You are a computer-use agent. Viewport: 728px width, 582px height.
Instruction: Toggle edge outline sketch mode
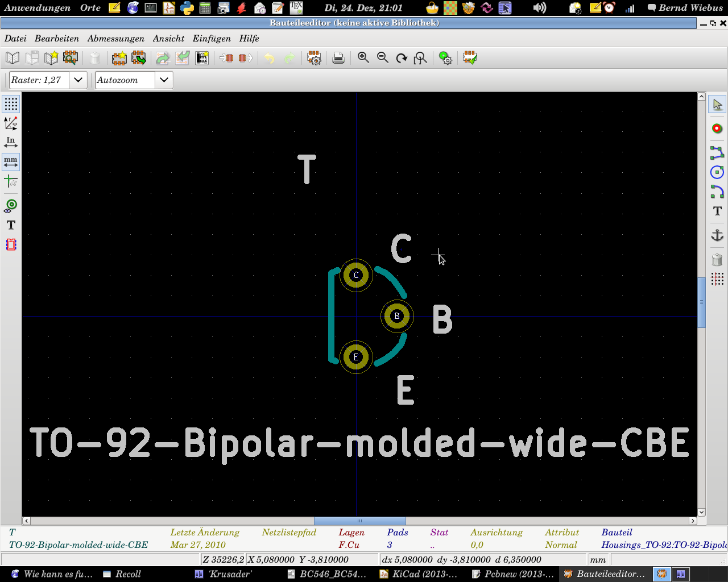(11, 244)
